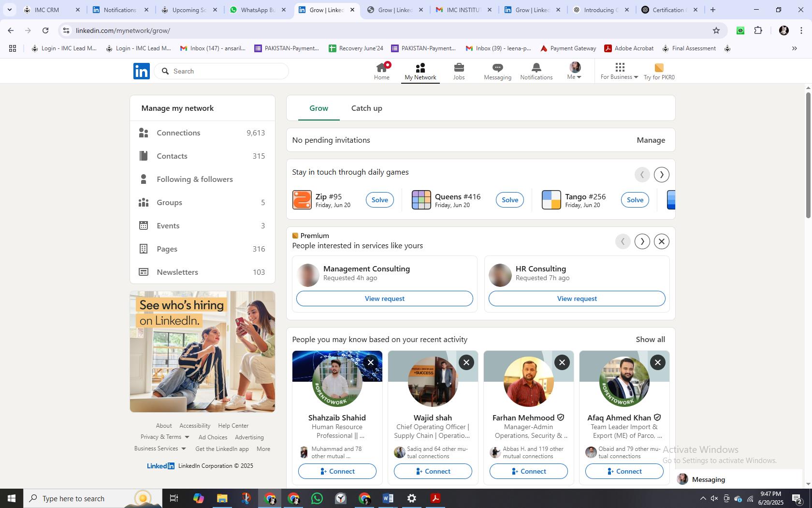
Task: Show hidden system tray icons
Action: tap(703, 498)
